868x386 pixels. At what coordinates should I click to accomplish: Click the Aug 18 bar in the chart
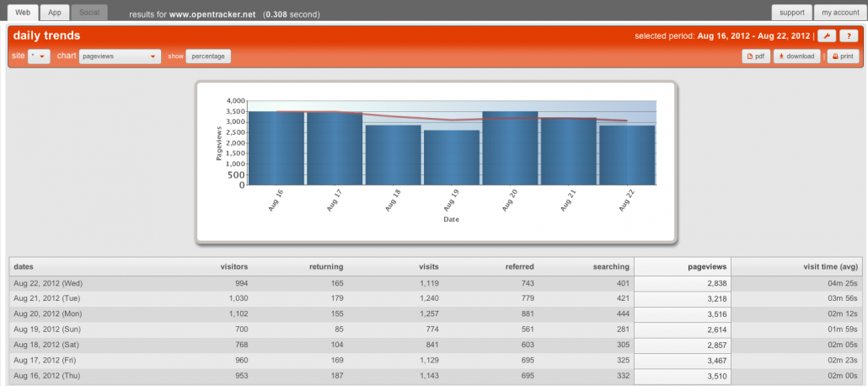tap(393, 155)
